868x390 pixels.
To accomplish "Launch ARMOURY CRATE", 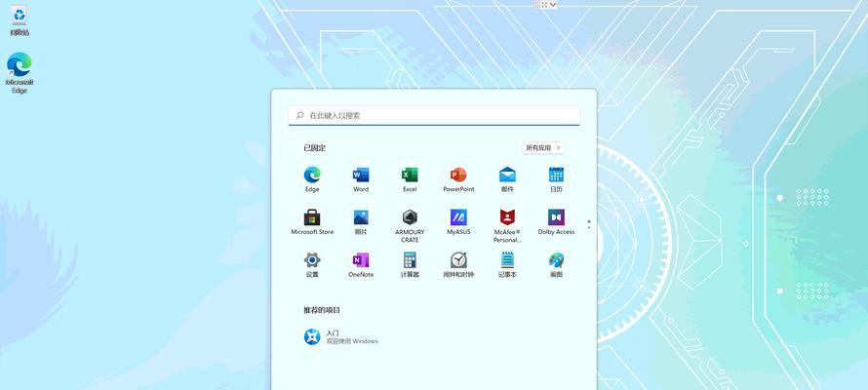I will pos(410,225).
